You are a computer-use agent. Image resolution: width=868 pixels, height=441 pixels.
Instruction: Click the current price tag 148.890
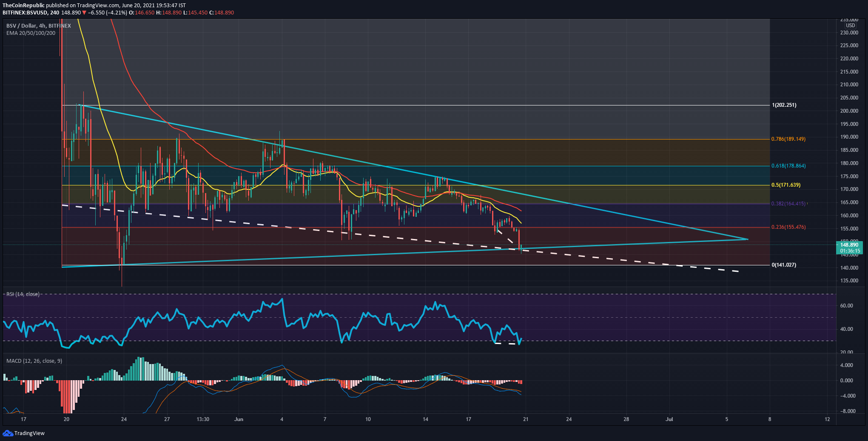click(x=849, y=245)
